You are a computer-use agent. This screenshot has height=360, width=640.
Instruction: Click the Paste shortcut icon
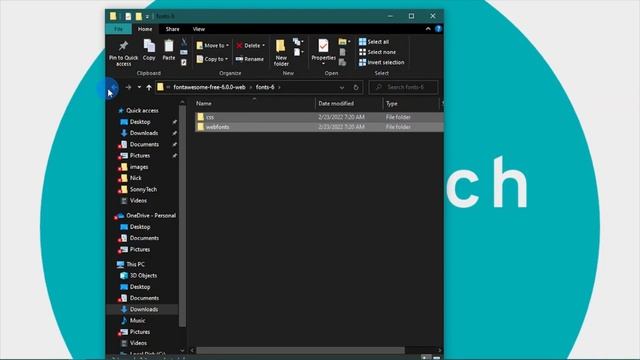tap(184, 62)
